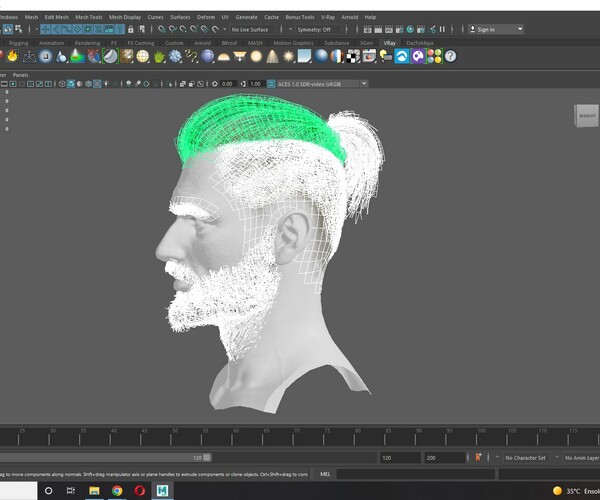Open the ACES 1.0 SDR-video view transform dropdown
Image resolution: width=600 pixels, height=500 pixels.
click(322, 84)
